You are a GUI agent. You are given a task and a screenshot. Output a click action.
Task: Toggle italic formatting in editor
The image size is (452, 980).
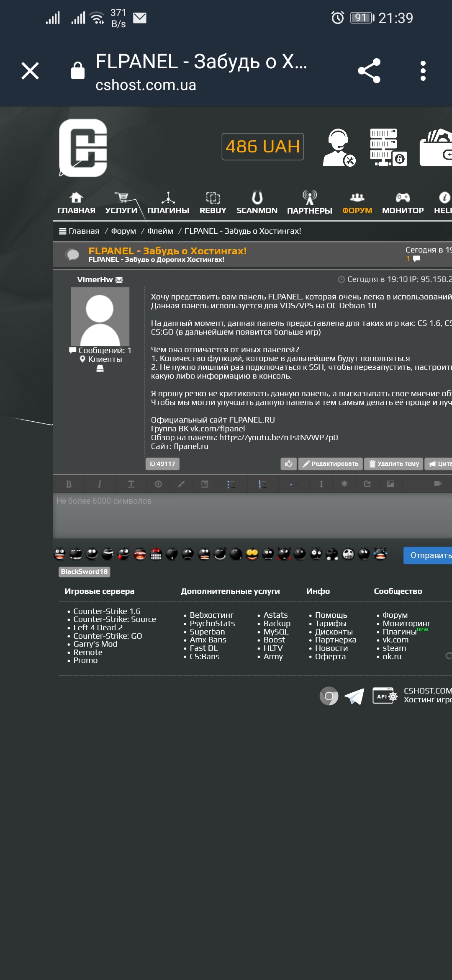[100, 484]
